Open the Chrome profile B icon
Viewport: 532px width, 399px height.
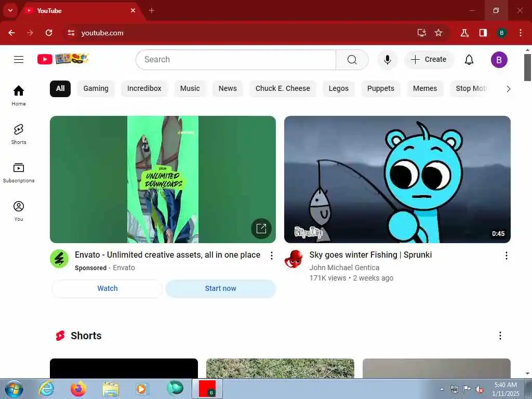tap(501, 33)
